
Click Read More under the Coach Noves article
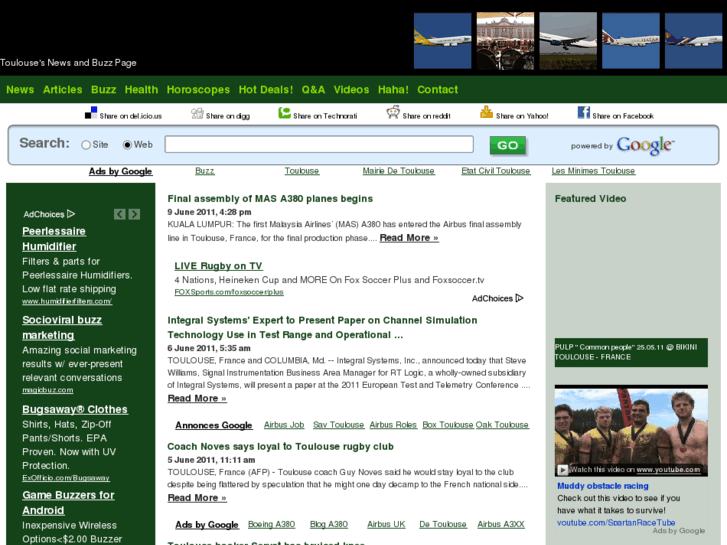point(197,497)
